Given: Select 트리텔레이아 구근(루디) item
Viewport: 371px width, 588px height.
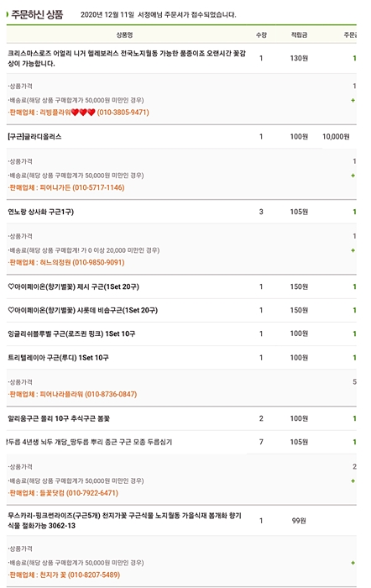Looking at the screenshot, I should pos(58,358).
